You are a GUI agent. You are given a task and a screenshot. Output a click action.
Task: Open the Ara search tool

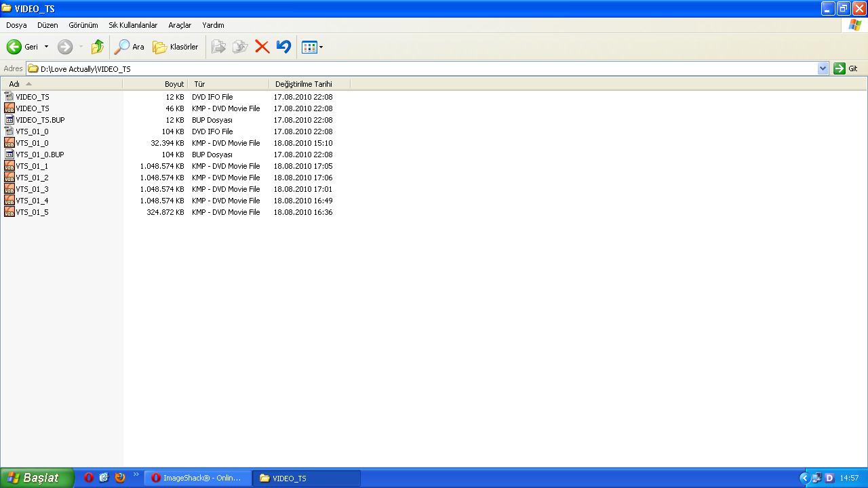point(130,47)
